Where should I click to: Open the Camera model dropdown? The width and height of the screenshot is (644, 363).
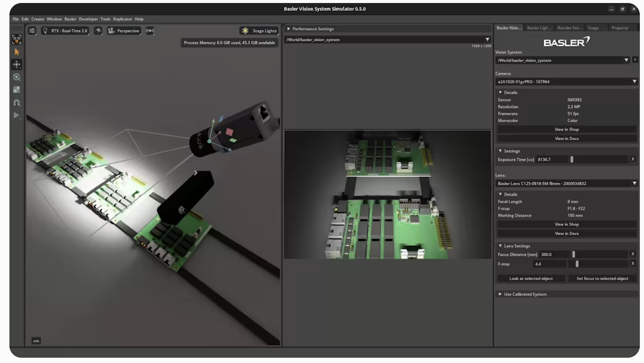coord(566,81)
